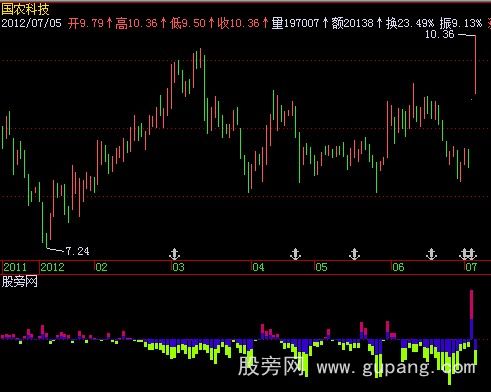Click the 04 month marker on the time axis
The image size is (491, 392).
pyautogui.click(x=258, y=267)
